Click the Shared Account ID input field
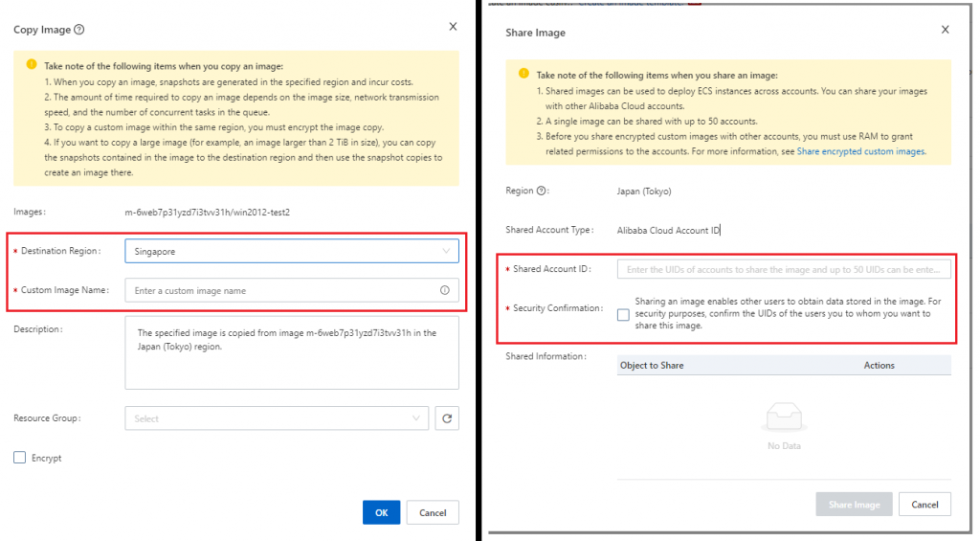The height and width of the screenshot is (541, 980). coord(784,270)
